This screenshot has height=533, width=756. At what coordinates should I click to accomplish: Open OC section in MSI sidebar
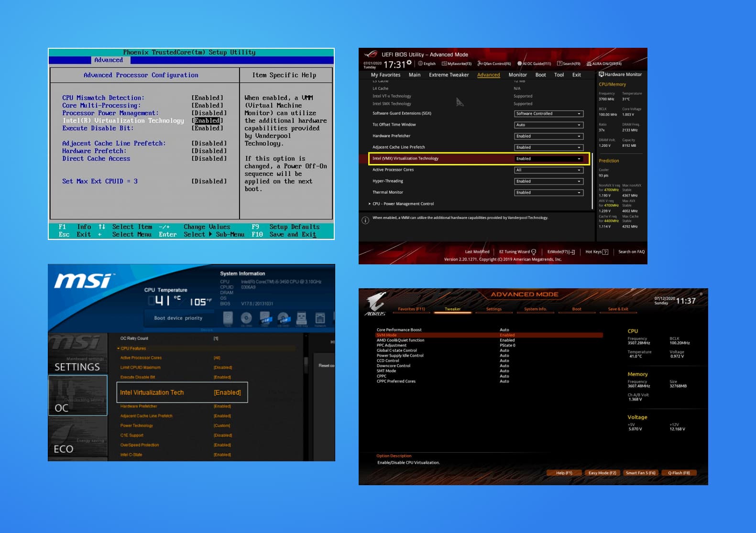(77, 395)
